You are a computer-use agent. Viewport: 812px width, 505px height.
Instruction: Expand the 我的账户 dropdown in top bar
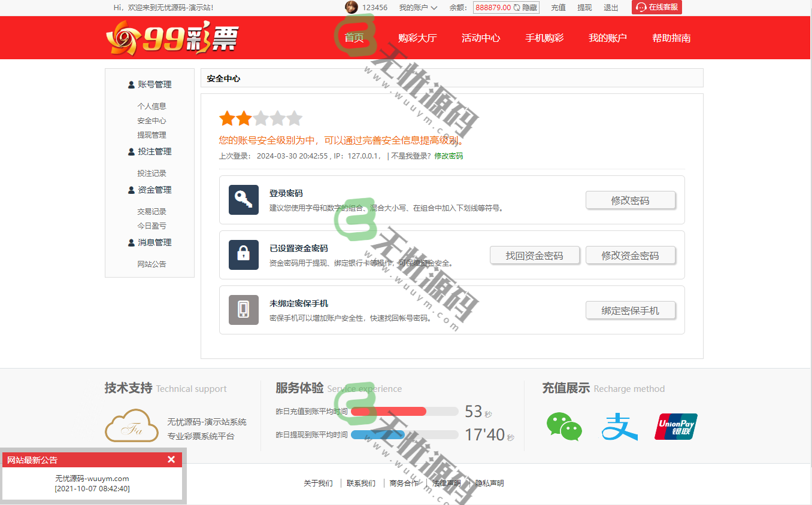click(x=418, y=8)
